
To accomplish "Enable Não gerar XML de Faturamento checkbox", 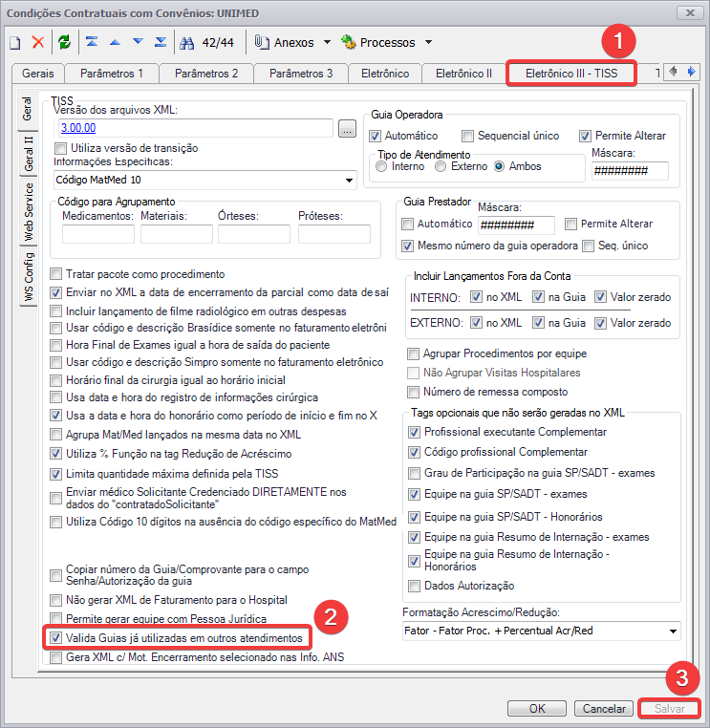I will point(55,600).
